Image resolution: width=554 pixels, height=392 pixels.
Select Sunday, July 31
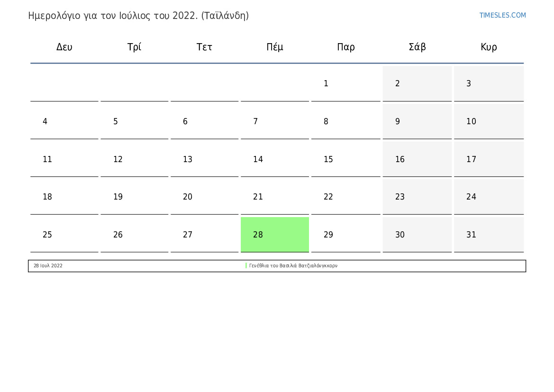click(x=489, y=235)
